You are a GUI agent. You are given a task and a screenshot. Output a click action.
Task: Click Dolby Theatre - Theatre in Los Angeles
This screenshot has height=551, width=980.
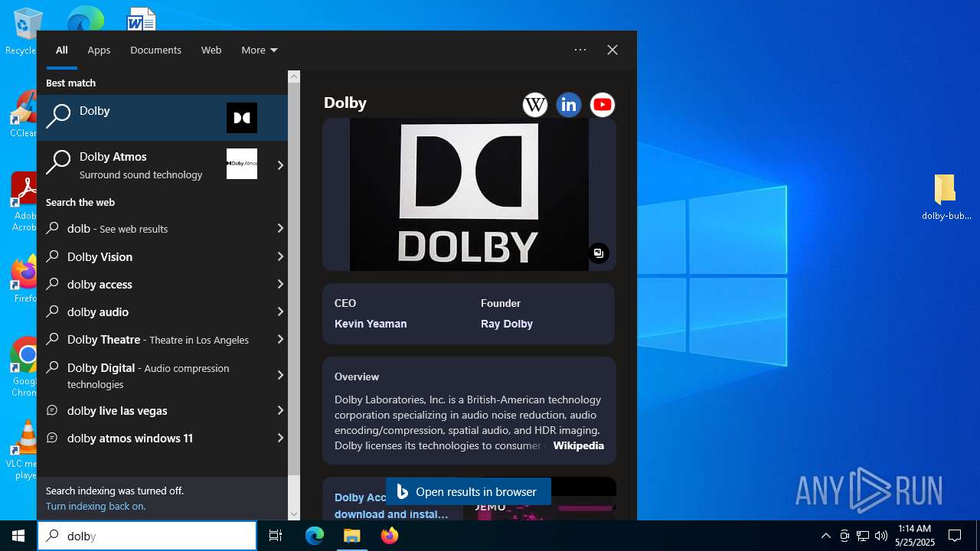click(153, 339)
